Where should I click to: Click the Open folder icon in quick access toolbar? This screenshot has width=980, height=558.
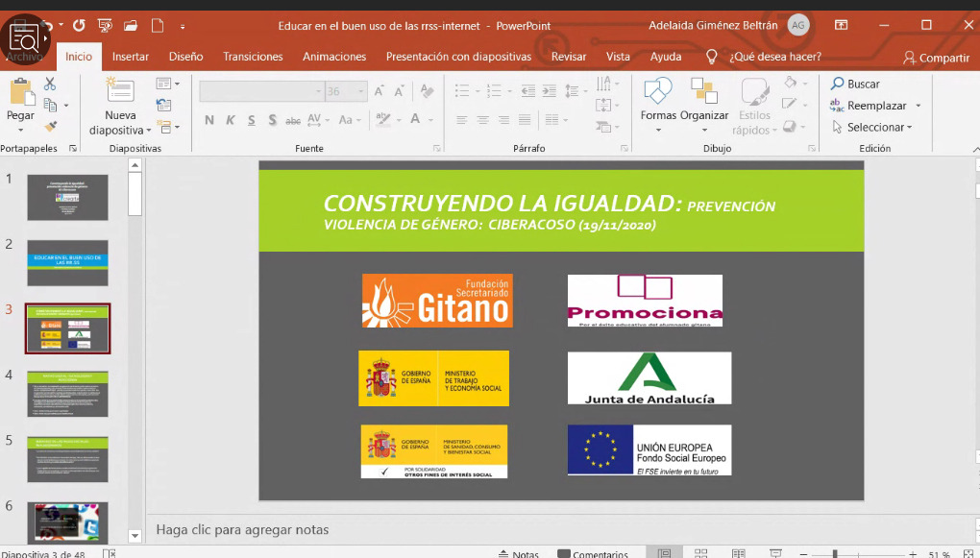coord(131,26)
